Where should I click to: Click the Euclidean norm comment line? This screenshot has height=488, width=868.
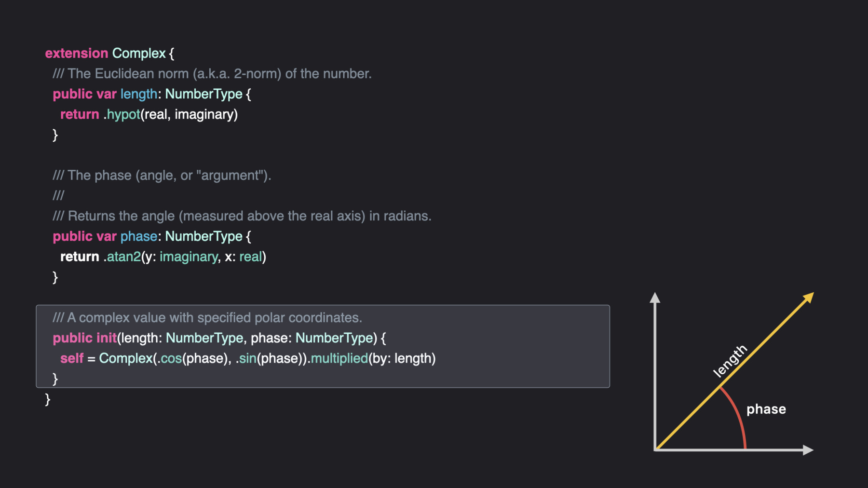212,74
